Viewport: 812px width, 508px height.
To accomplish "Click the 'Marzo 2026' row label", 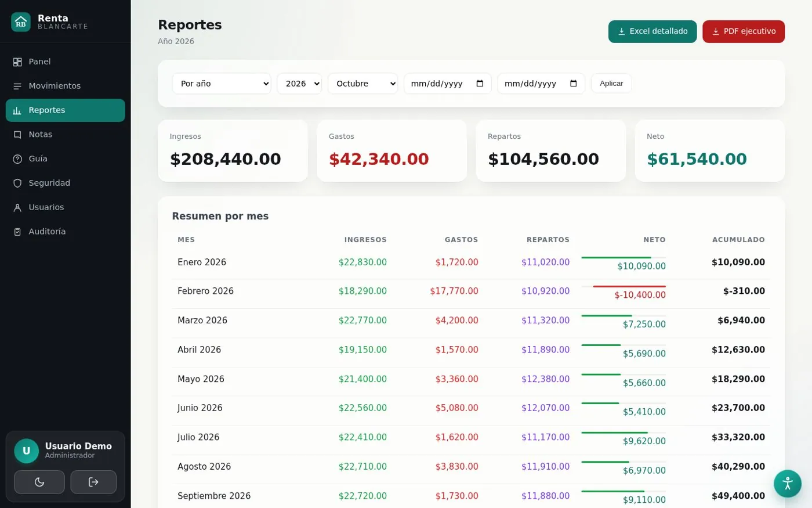I will click(202, 320).
